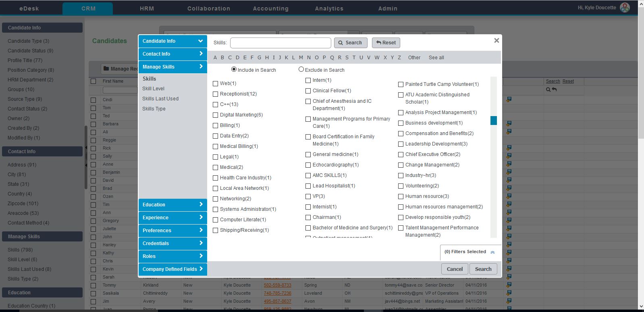Screen dimensions: 644x312
Task: Click the Search button beside the Skills field
Action: pyautogui.click(x=350, y=43)
